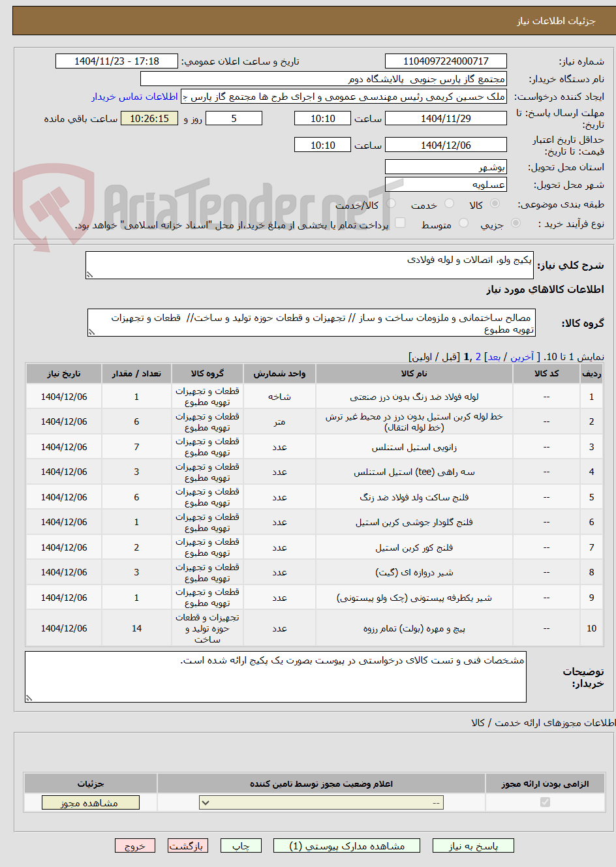616x867 pixels.
Task: Click row 9 شیر یکطرفه پیستونی item
Action: pyautogui.click(x=414, y=598)
